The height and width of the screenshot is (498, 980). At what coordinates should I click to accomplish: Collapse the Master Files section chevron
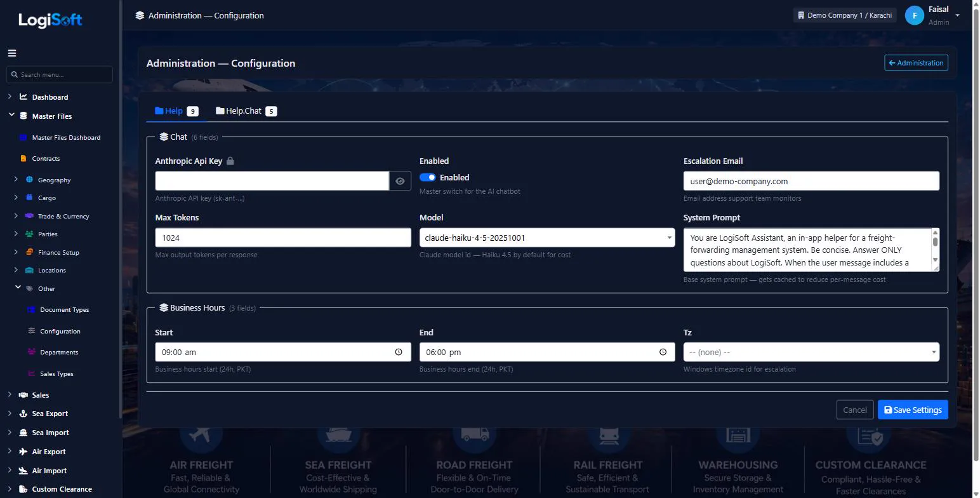11,115
